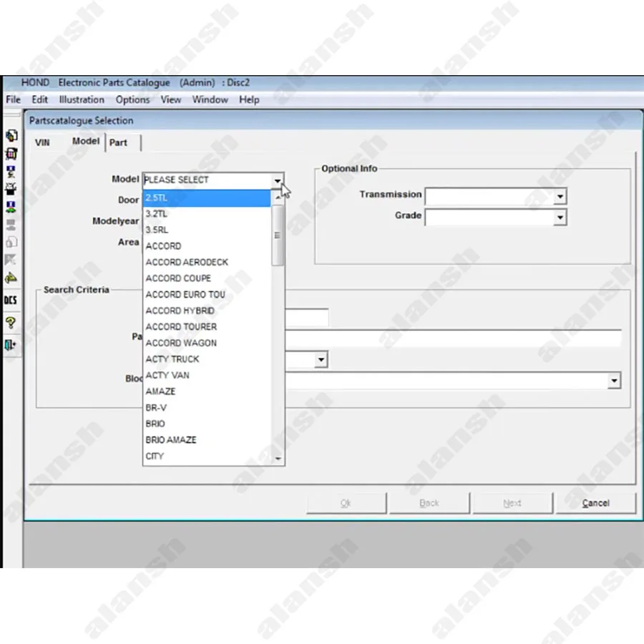Switch to the Part tab
Screen dimensions: 644x644
[118, 142]
